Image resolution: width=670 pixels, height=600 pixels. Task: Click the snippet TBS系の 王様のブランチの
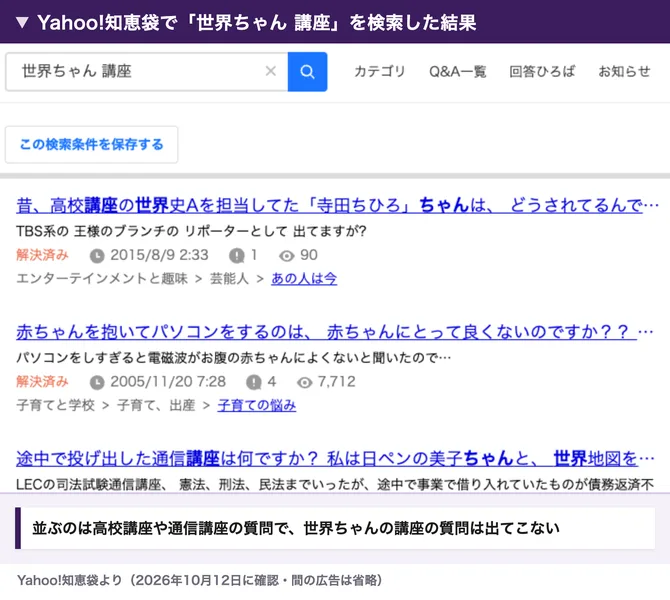(x=191, y=231)
